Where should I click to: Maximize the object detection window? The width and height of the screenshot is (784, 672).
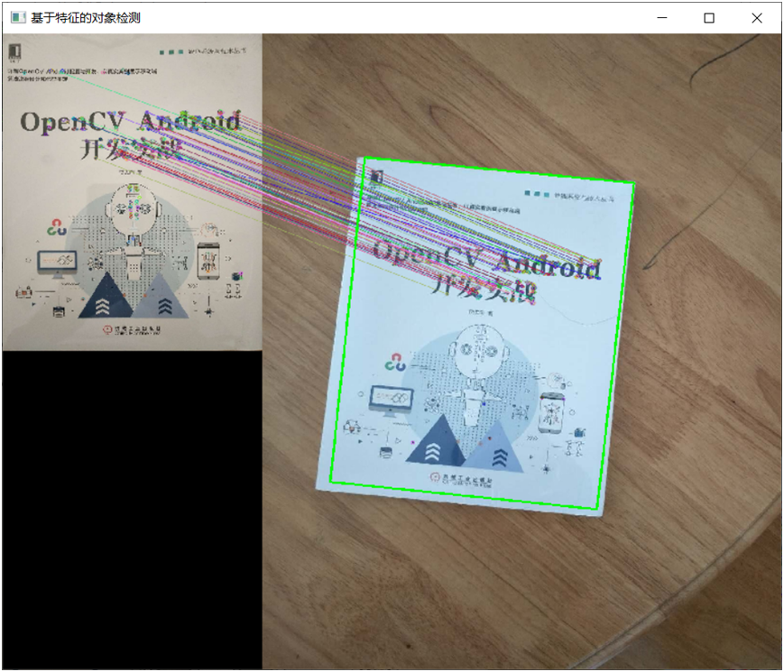point(709,18)
